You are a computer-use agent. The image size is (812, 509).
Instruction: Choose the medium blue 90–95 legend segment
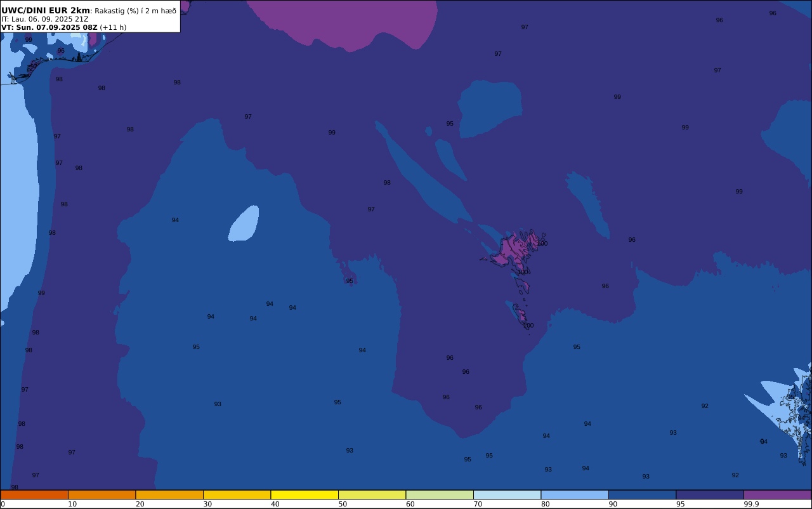point(642,494)
